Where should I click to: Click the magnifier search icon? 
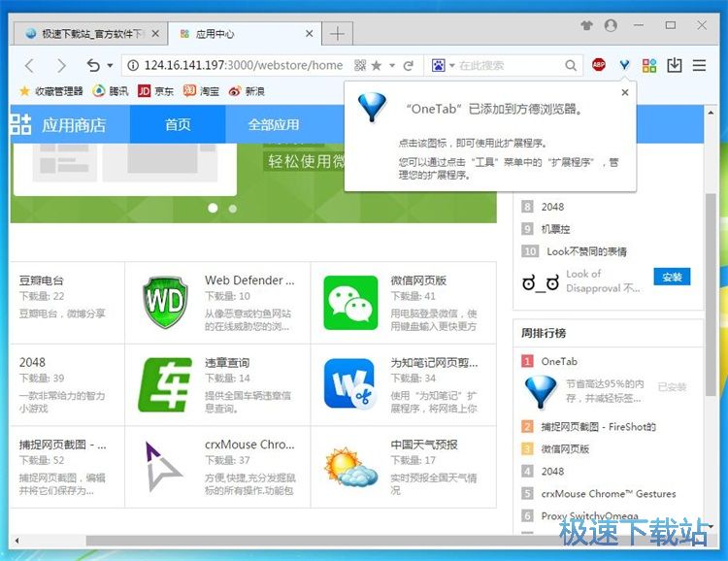[x=571, y=65]
